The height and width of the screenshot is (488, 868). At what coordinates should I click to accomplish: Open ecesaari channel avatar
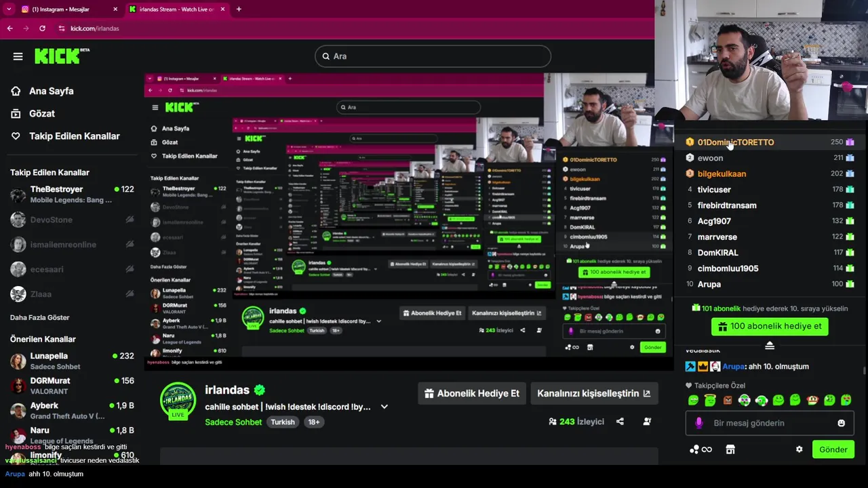pos(18,269)
